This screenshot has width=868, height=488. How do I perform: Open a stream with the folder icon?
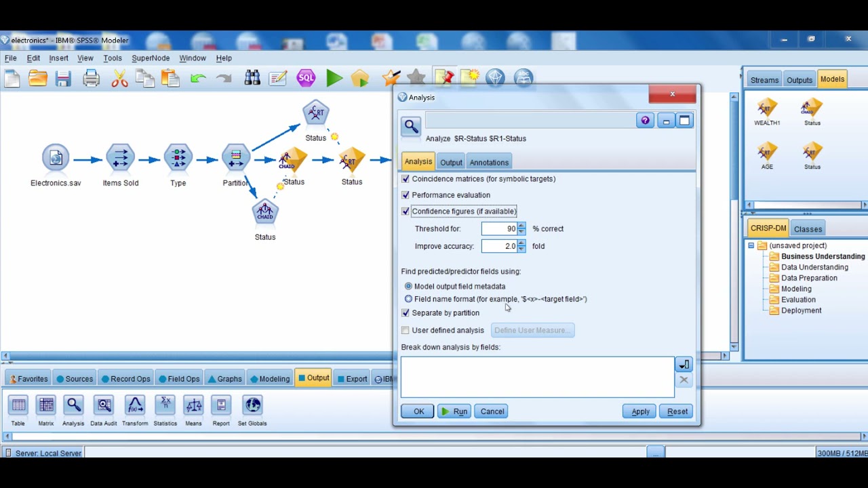pos(38,79)
